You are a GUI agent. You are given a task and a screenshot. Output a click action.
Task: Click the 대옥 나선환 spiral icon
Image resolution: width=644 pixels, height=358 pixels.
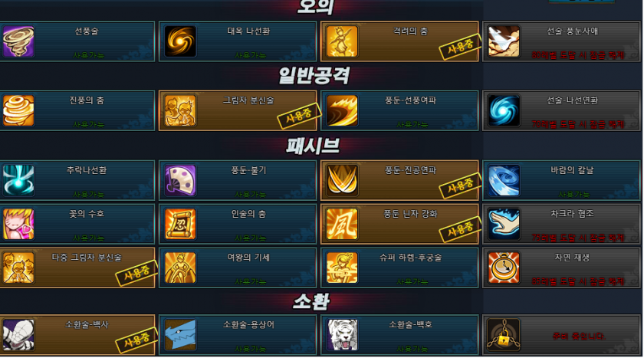point(180,41)
